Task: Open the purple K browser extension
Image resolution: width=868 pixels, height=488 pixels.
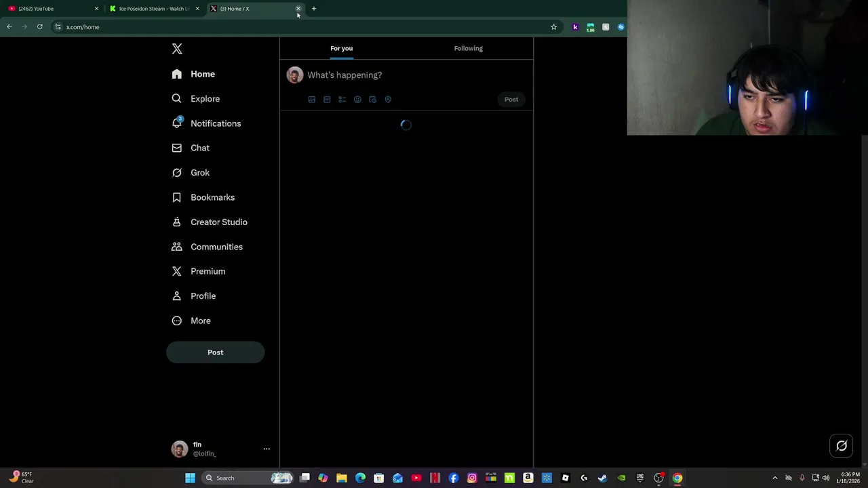Action: click(575, 27)
